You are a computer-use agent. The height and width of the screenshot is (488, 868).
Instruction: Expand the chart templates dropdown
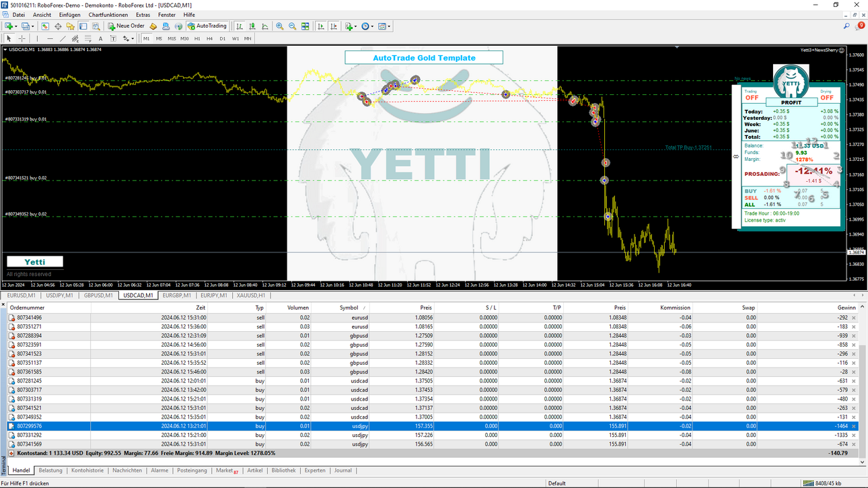(x=390, y=26)
